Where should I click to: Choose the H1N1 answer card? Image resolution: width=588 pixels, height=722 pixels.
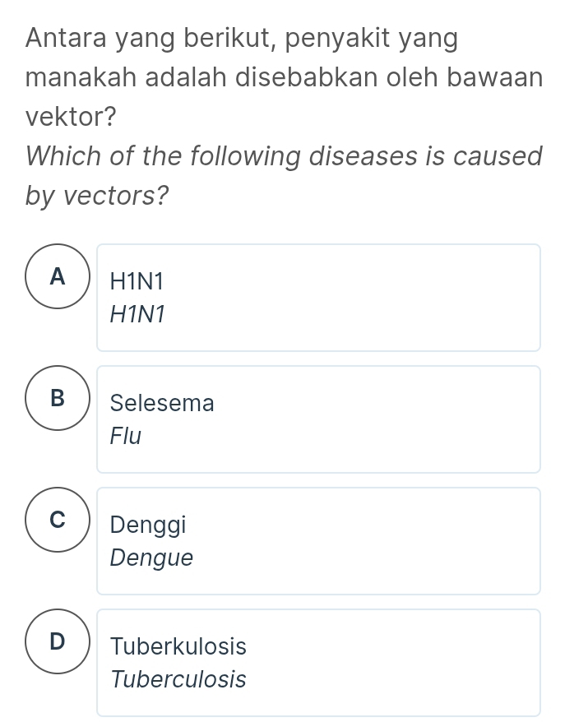318,297
